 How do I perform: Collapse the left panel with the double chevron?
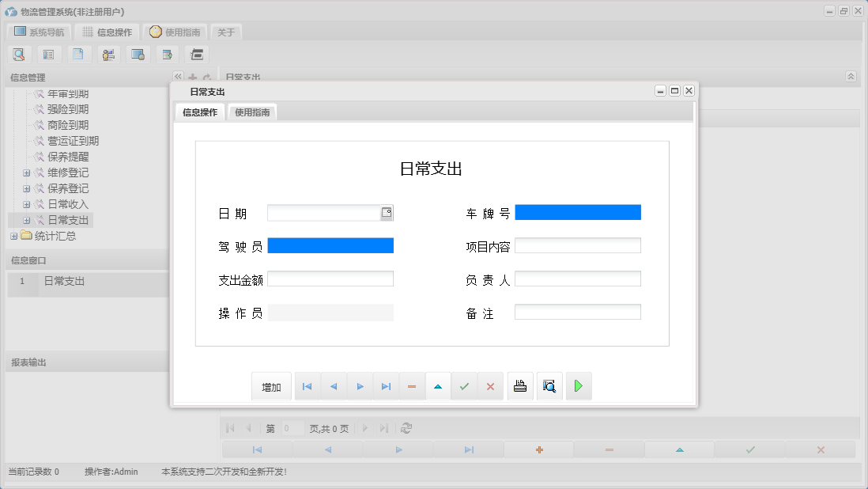pyautogui.click(x=177, y=77)
